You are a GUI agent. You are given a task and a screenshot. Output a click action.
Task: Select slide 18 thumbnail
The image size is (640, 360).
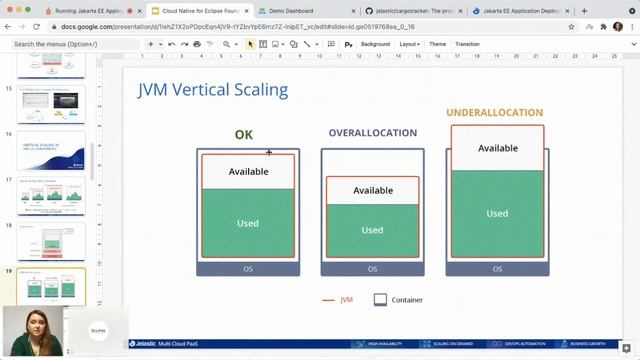[51, 242]
